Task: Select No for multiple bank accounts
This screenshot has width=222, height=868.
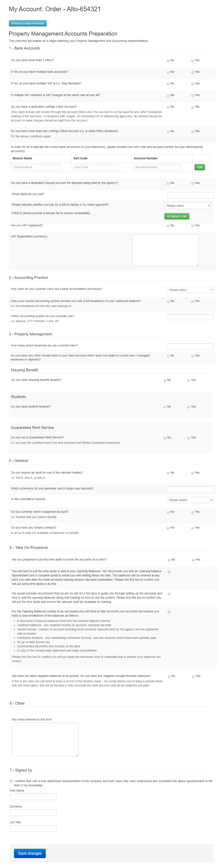Action: [168, 72]
